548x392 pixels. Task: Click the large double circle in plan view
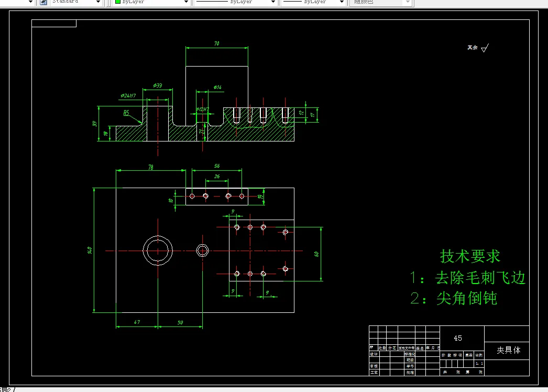pos(158,251)
